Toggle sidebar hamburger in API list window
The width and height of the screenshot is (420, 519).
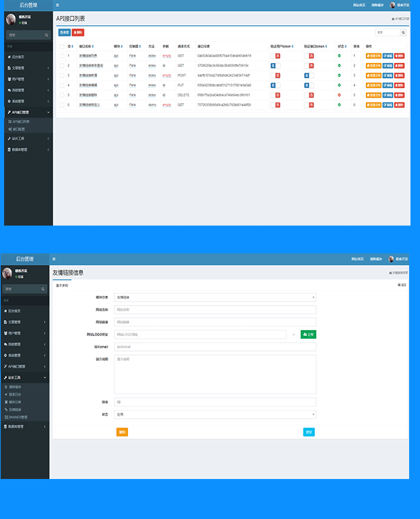point(58,5)
